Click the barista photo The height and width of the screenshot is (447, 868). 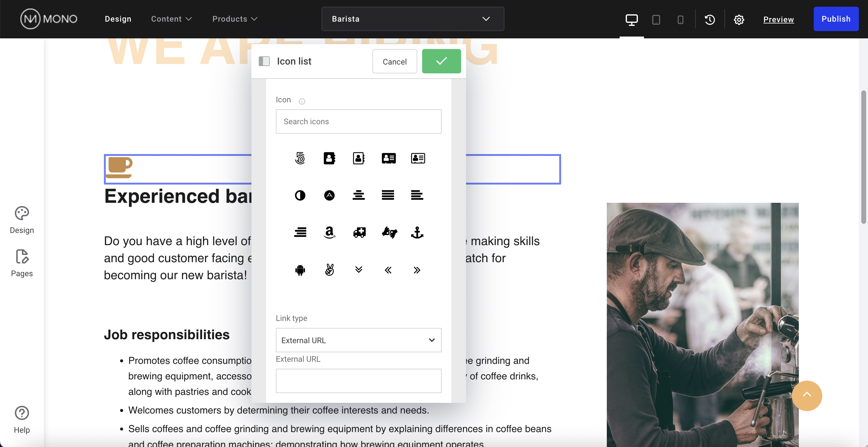coord(703,325)
